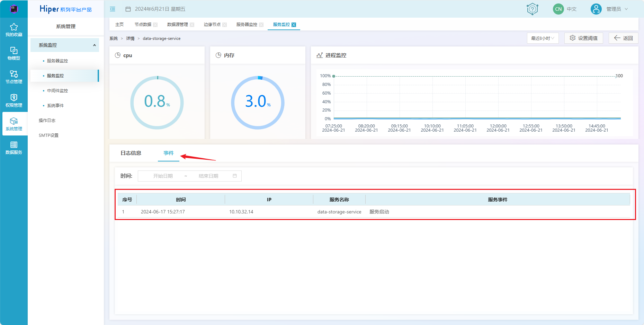This screenshot has width=644, height=325.
Task: Open the help question-mark icon
Action: tap(532, 9)
